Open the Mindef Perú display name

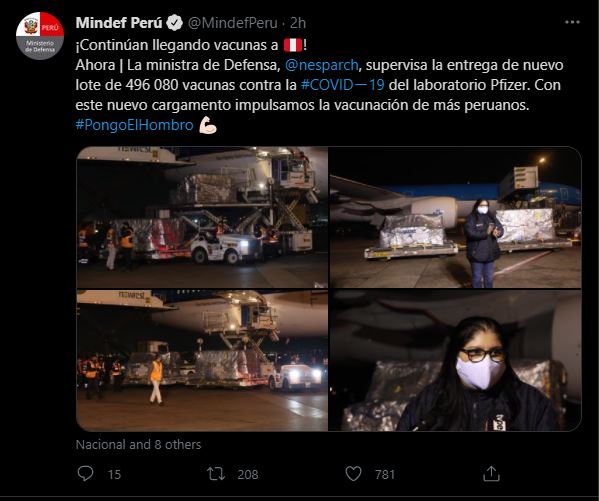coord(119,23)
